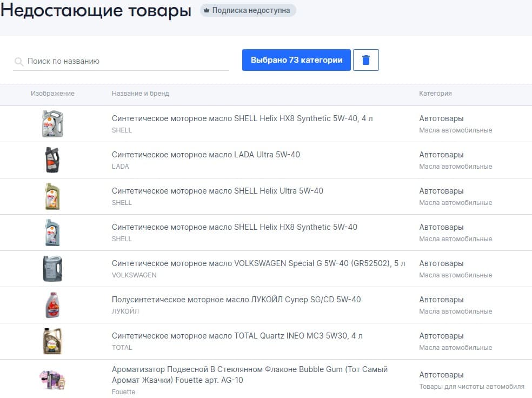Viewport: 532px width, 398px height.
Task: Click brand label 'LADA'
Action: point(121,167)
